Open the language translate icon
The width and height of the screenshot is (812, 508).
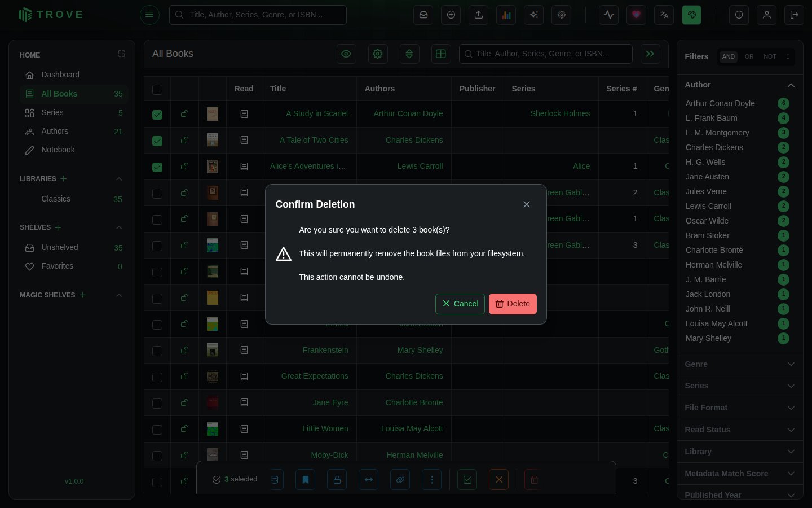point(664,15)
